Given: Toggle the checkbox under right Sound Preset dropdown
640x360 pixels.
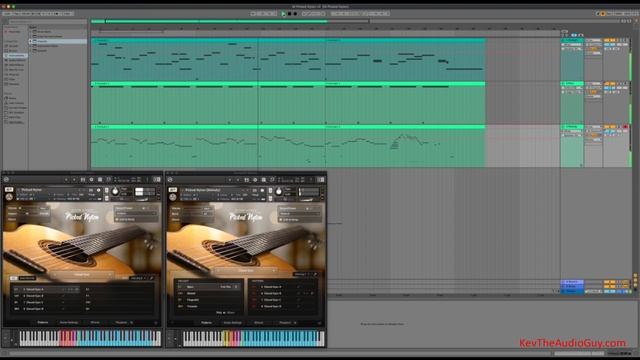Looking at the screenshot, I should pos(281,220).
